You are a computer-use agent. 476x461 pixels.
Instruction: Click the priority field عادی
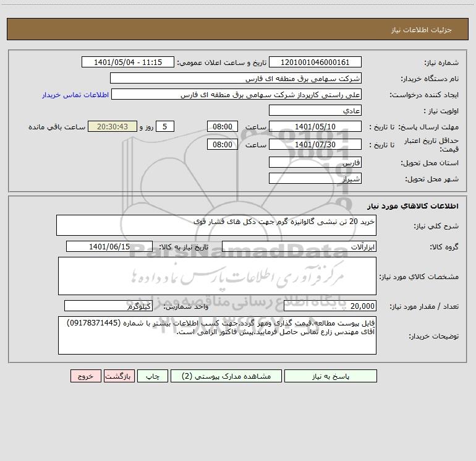click(315, 110)
